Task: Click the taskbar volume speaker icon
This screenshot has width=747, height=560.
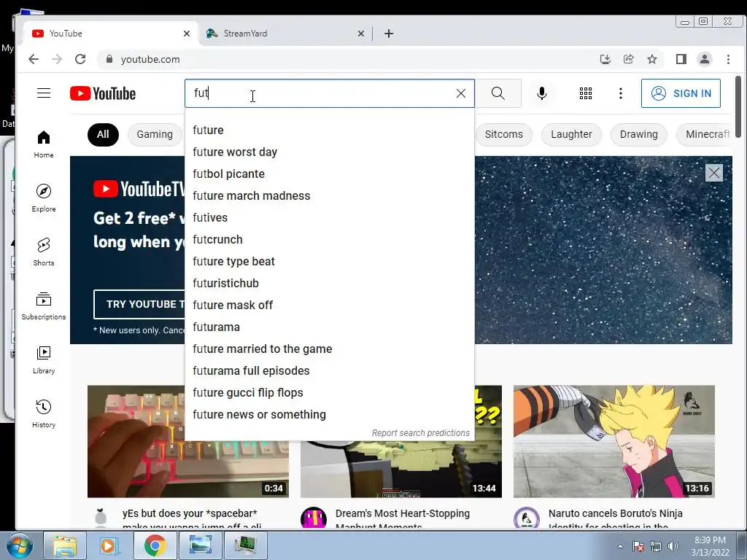Action: point(673,546)
